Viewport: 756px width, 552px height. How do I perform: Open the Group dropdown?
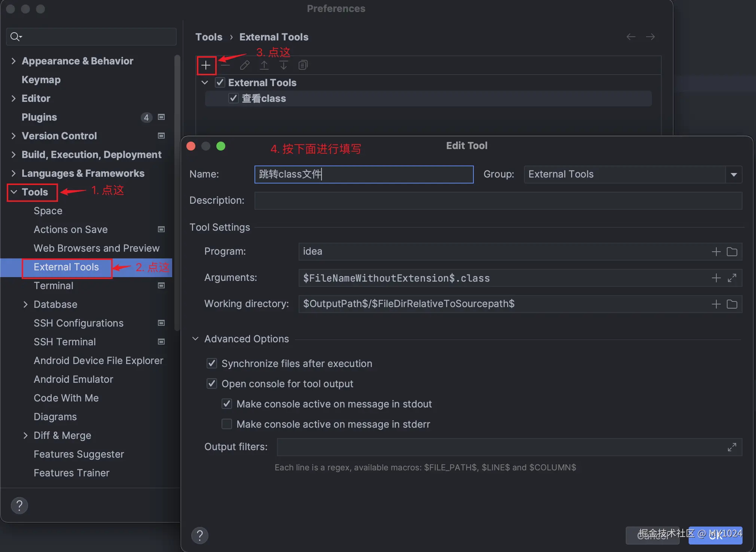point(734,175)
